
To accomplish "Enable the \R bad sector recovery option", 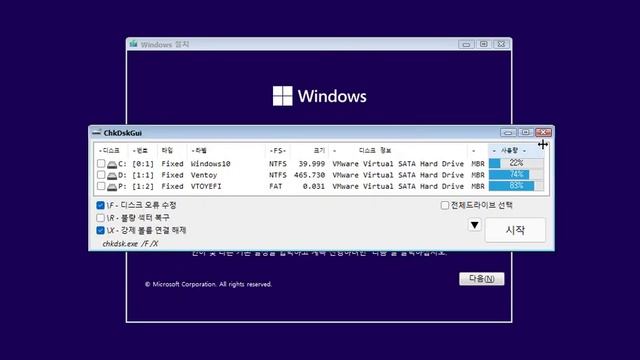I will pos(100,218).
